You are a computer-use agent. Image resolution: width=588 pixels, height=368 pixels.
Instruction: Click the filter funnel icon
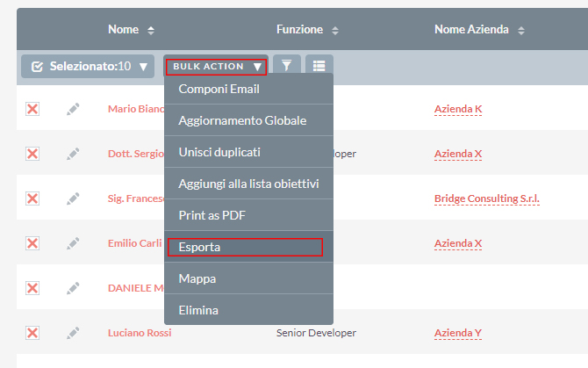(286, 66)
